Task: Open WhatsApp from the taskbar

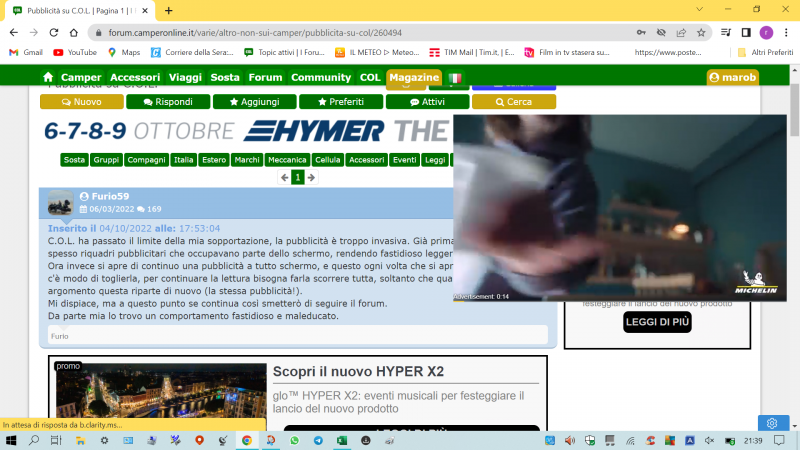Action: click(x=294, y=440)
